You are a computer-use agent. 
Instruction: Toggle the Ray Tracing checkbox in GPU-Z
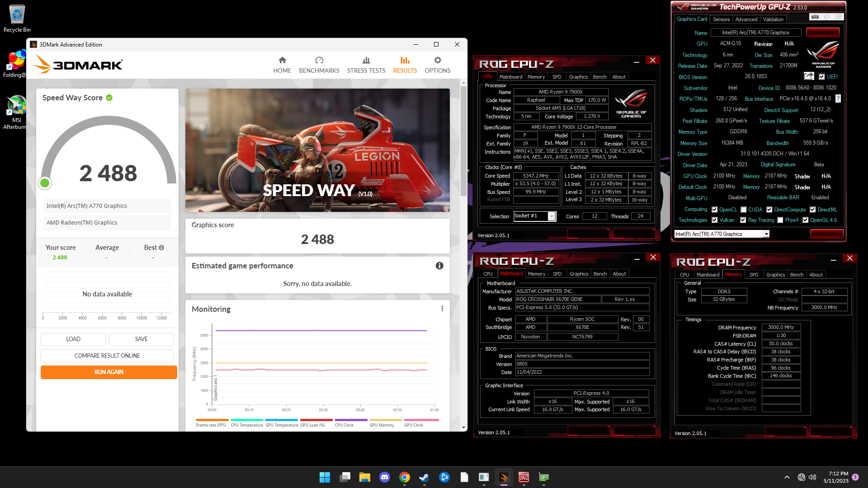(743, 220)
